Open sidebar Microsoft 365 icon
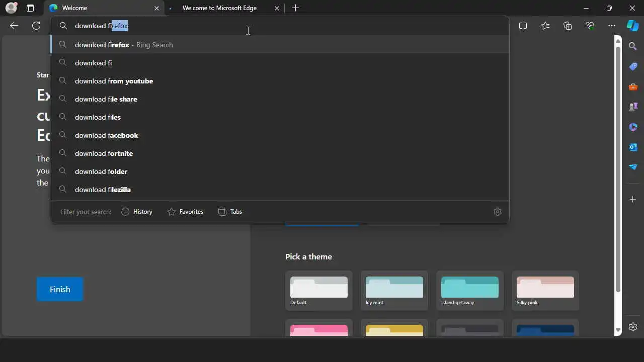Screen dimensions: 644x362 pyautogui.click(x=633, y=127)
